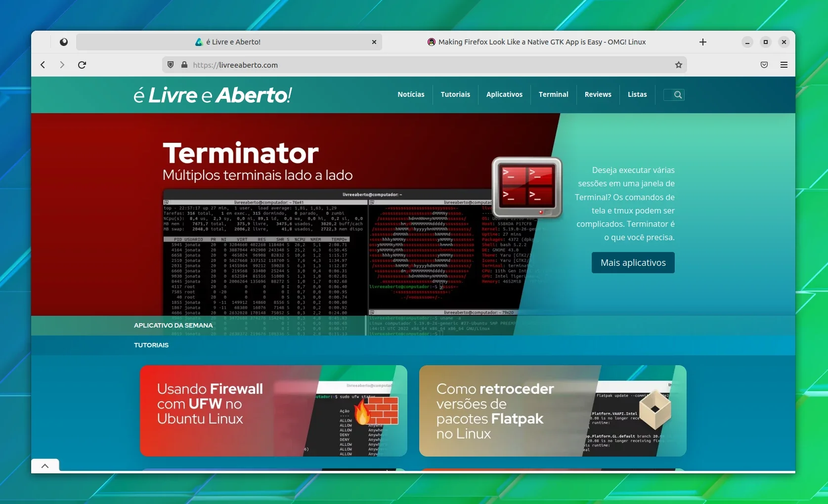Click the Terminator description paragraph

point(625,204)
